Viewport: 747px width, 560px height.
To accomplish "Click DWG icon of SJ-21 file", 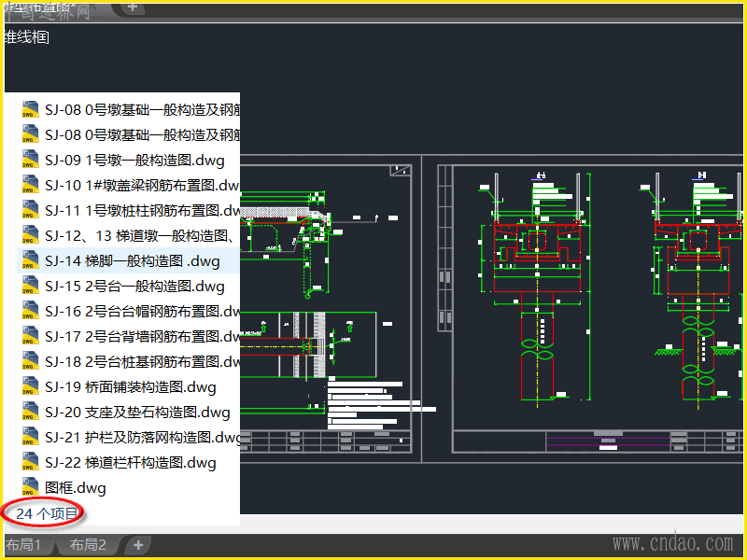I will (x=30, y=437).
